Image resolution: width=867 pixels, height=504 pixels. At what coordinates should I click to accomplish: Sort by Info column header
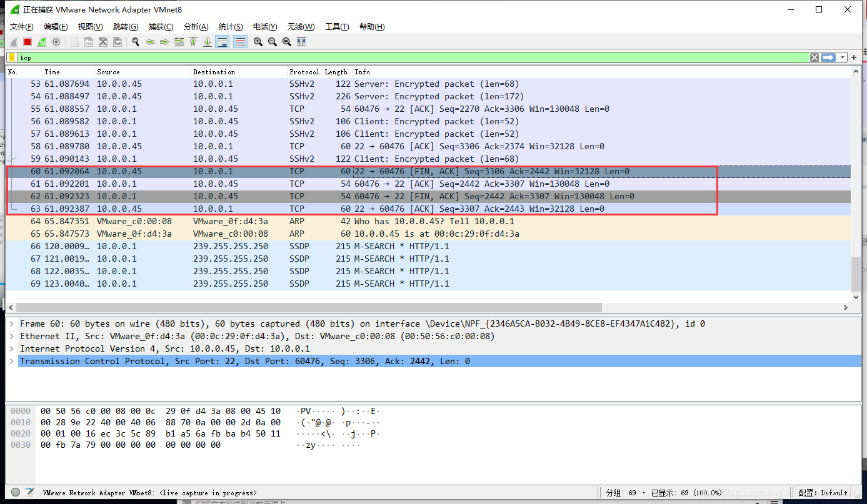[601, 72]
